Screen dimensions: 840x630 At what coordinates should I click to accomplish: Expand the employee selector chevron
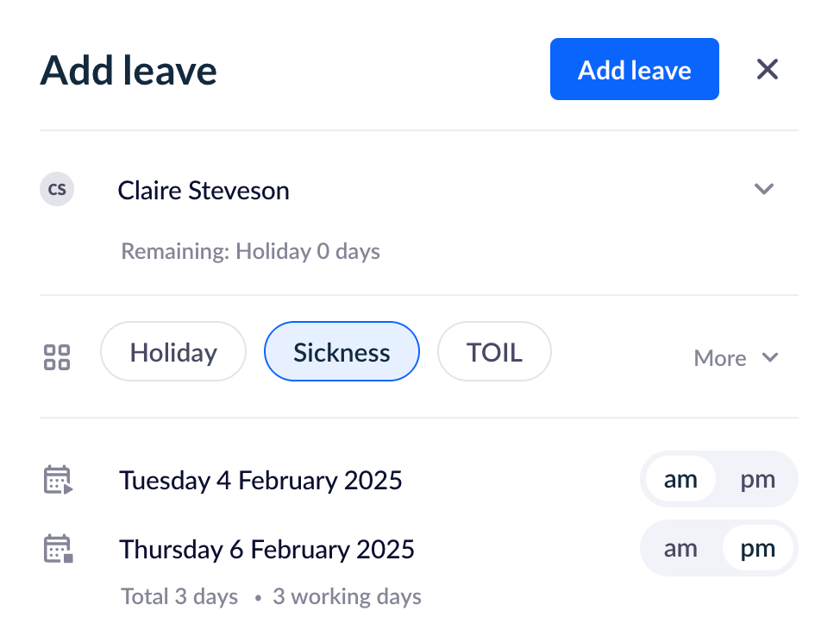(764, 189)
